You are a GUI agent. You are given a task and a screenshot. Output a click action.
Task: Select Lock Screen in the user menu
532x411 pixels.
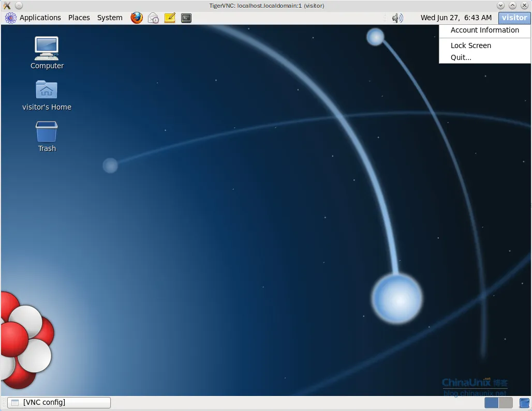pyautogui.click(x=470, y=45)
